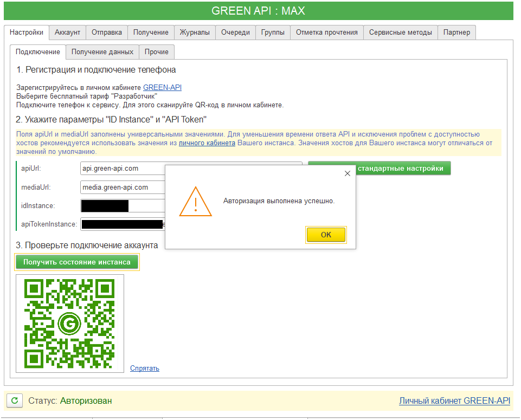
Task: Switch to the Отправка tab
Action: 106,33
